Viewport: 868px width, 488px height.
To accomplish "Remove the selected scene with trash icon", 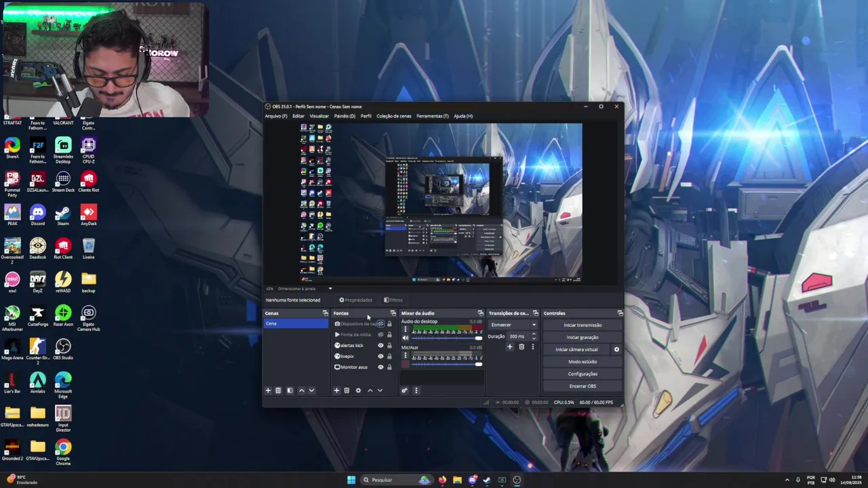I will click(x=278, y=390).
